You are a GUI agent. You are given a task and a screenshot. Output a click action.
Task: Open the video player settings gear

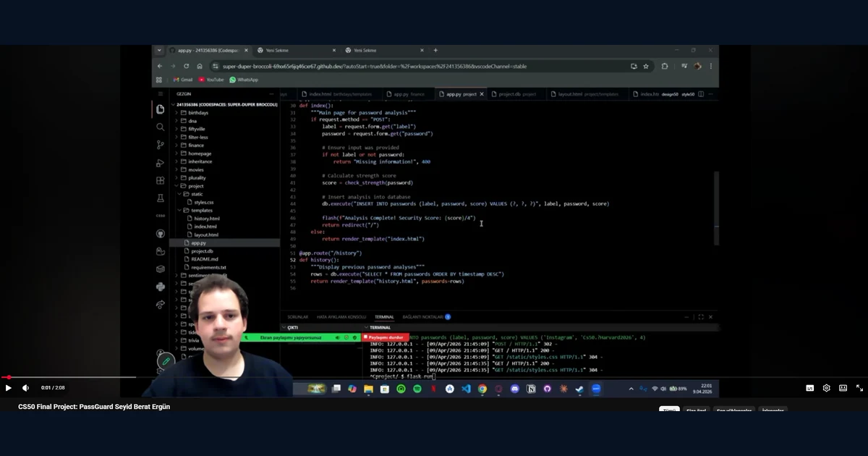pyautogui.click(x=826, y=388)
